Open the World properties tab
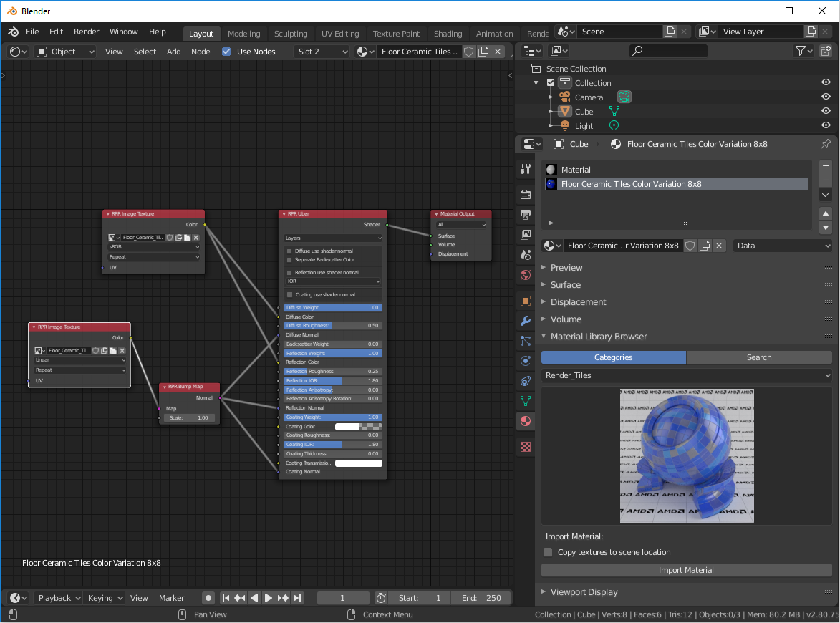 pyautogui.click(x=526, y=276)
